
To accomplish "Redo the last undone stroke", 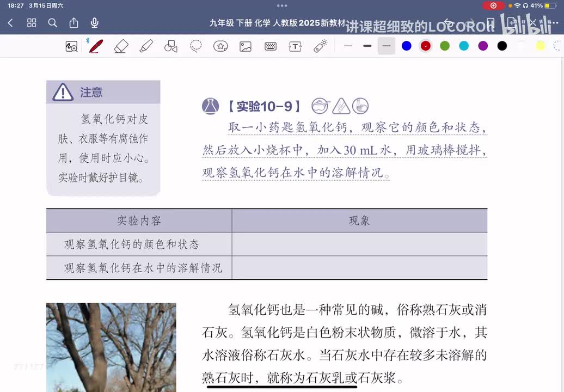I will tap(469, 22).
